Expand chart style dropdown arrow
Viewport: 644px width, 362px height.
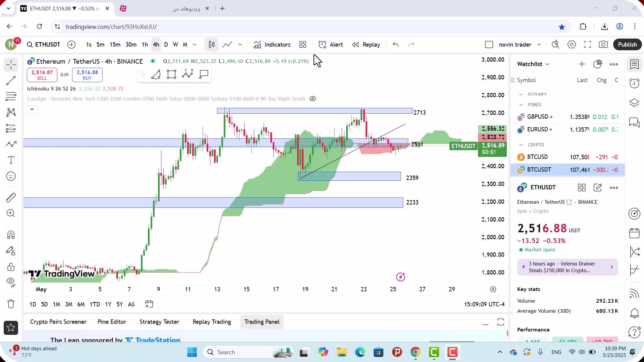point(240,45)
